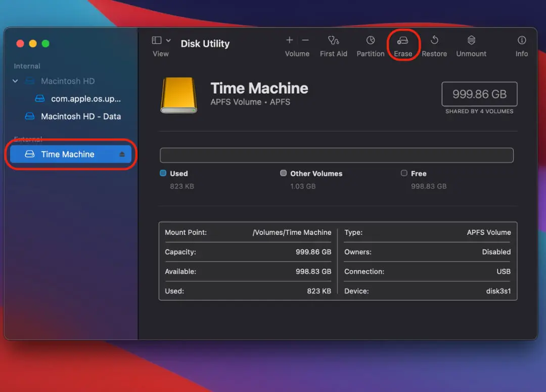Select the Internal section header
Viewport: 546px width, 392px height.
click(x=27, y=66)
